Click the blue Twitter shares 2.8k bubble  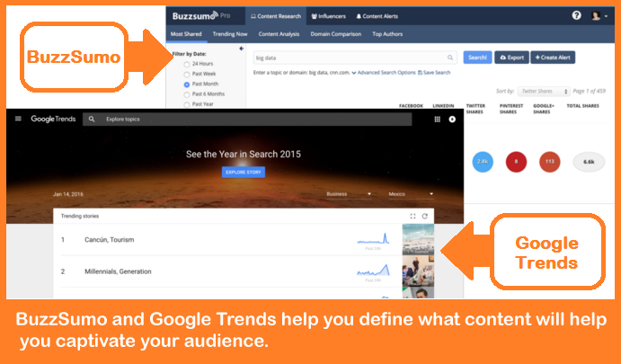[483, 162]
